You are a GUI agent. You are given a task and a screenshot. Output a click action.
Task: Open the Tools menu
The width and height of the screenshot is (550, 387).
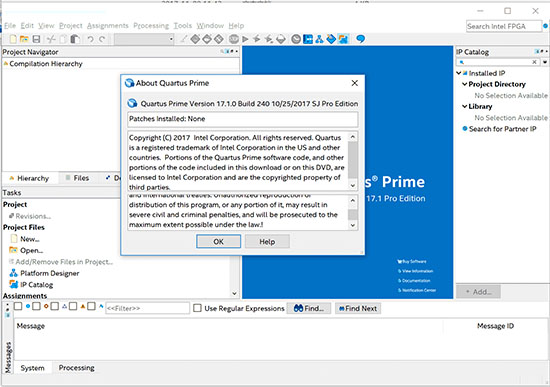(x=183, y=26)
